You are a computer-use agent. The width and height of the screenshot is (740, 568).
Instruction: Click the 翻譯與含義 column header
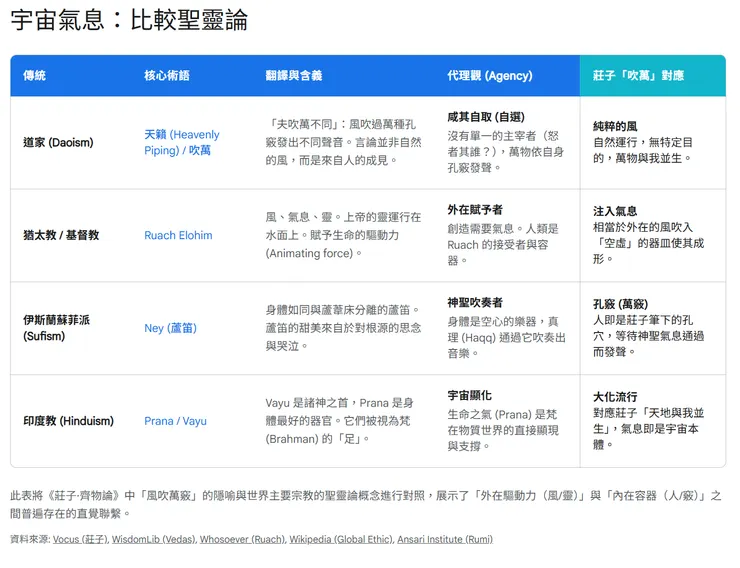(x=294, y=75)
